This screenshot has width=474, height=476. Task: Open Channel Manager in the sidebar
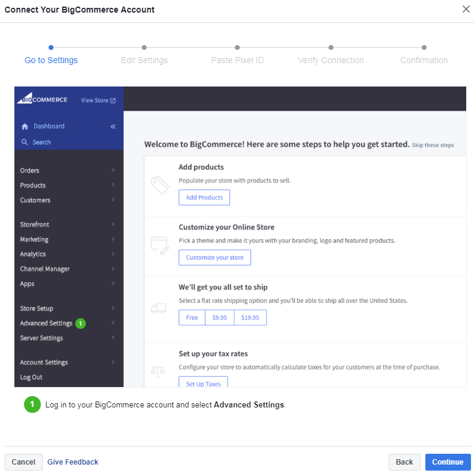pyautogui.click(x=45, y=269)
